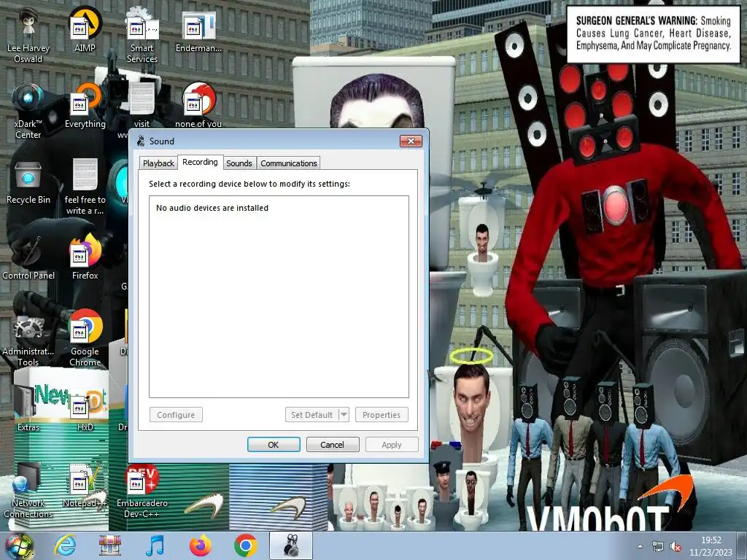
Task: Launch the Embarcadero Dev-C++ shortcut
Action: (142, 491)
